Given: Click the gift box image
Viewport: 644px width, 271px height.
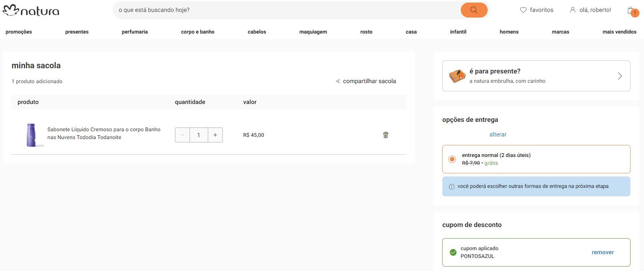Looking at the screenshot, I should [457, 76].
